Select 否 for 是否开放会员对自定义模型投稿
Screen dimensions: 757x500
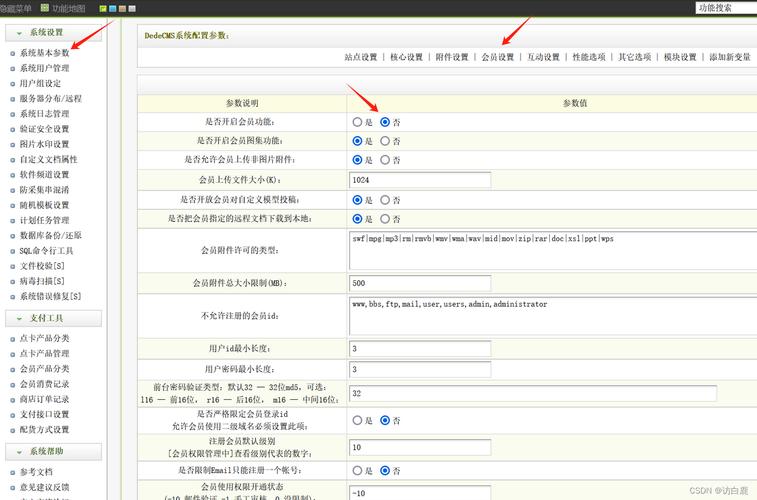pos(385,200)
